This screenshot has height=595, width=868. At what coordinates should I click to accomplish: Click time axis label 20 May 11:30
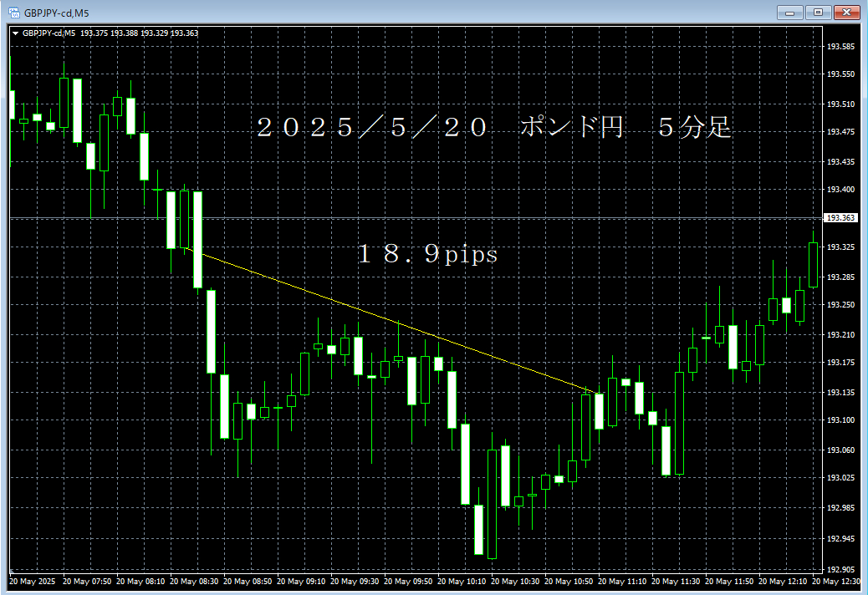676,581
